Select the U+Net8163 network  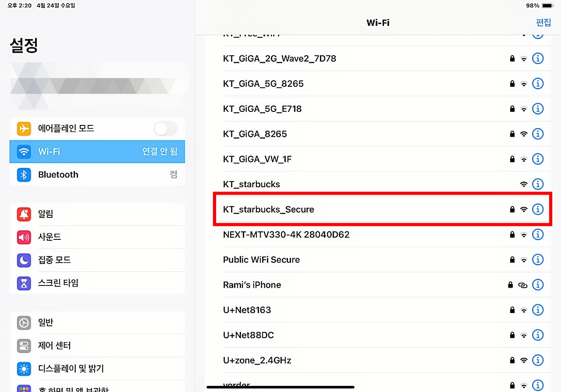(378, 310)
